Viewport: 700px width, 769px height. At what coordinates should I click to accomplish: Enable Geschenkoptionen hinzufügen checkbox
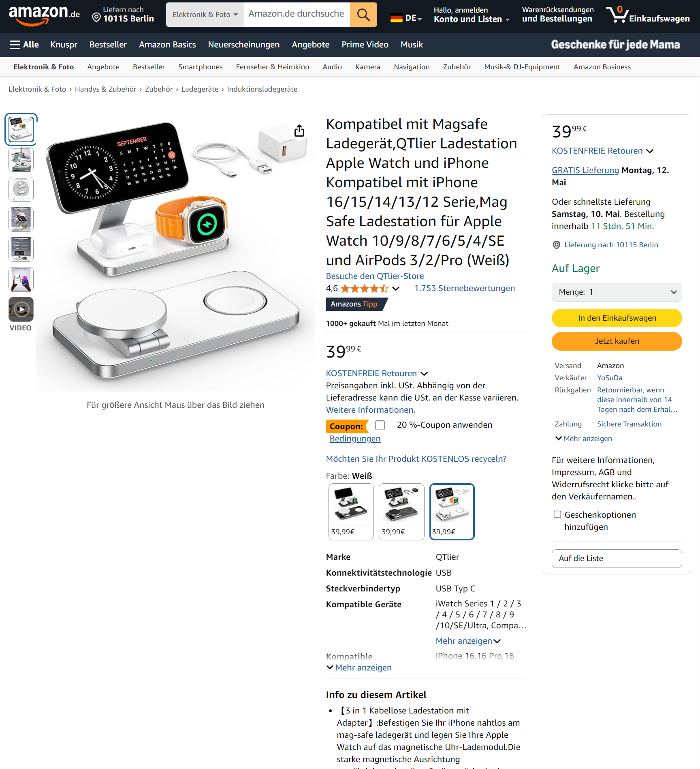pos(557,514)
